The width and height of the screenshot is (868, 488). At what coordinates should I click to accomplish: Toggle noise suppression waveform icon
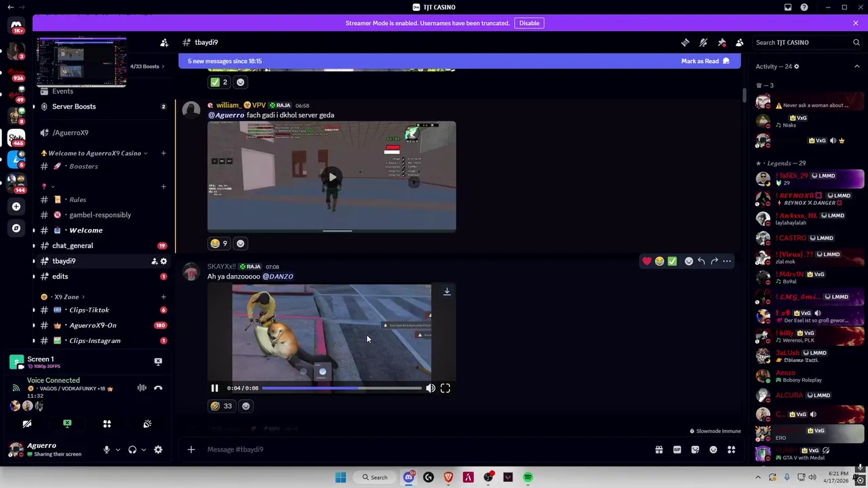point(142,388)
